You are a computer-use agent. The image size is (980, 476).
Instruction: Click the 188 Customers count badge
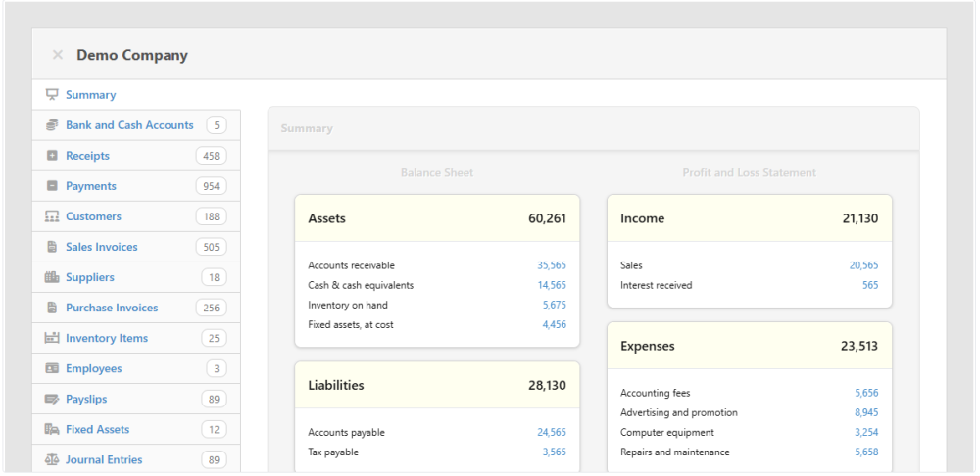(x=212, y=216)
